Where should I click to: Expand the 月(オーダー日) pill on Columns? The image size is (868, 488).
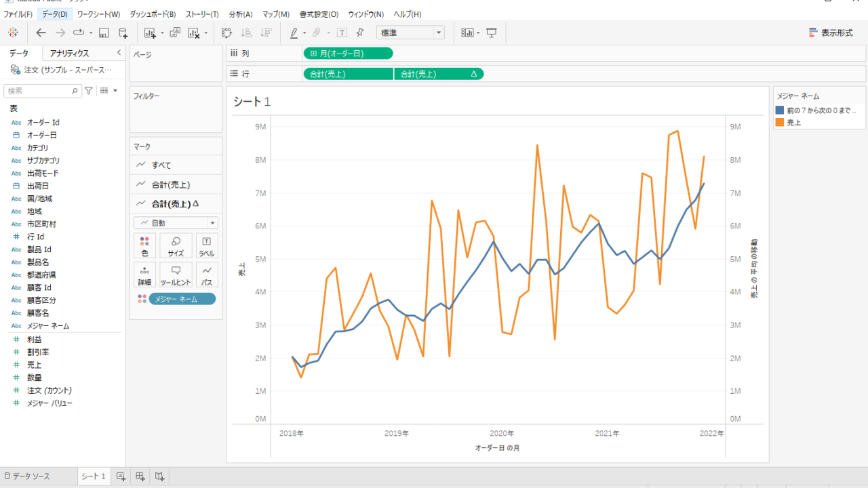pyautogui.click(x=313, y=54)
